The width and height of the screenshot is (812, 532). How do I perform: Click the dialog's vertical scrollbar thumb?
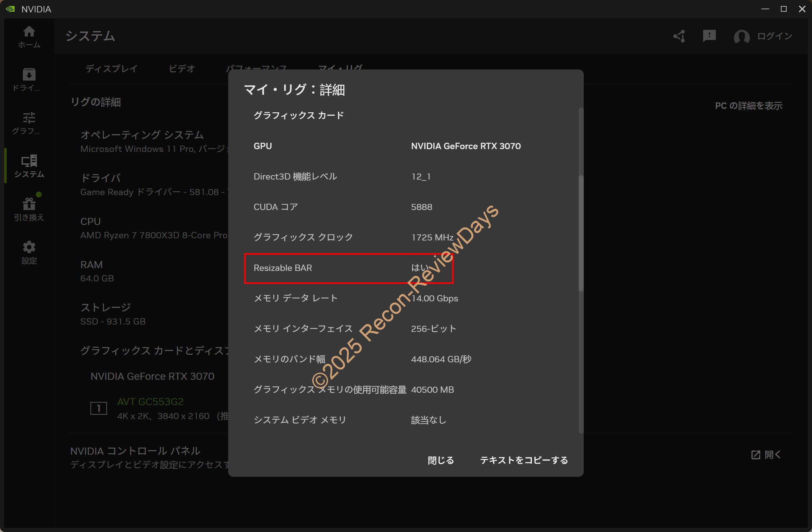tap(581, 233)
